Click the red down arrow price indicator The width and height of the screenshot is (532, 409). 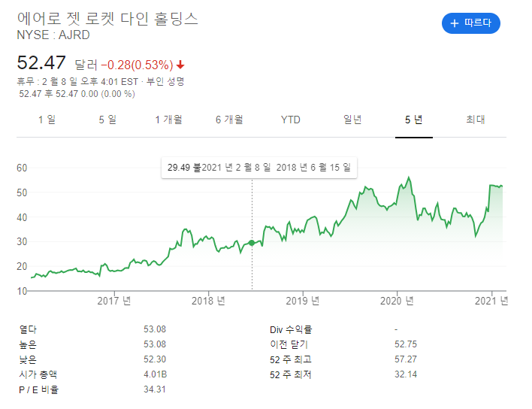pos(180,65)
